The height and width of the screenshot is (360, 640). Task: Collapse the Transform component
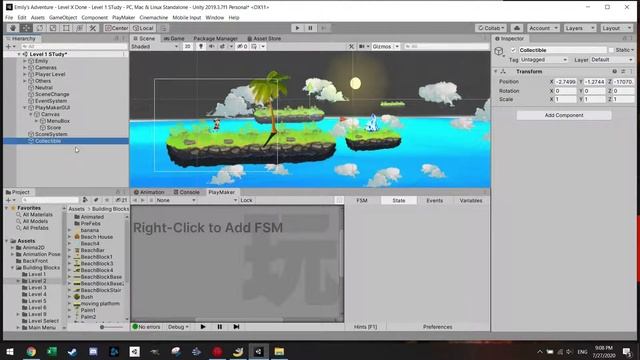pos(496,71)
